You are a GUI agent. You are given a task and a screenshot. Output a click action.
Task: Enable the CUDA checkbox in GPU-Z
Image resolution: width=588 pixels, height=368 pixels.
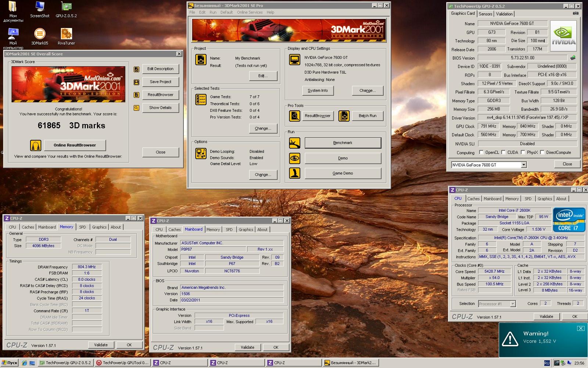point(503,152)
